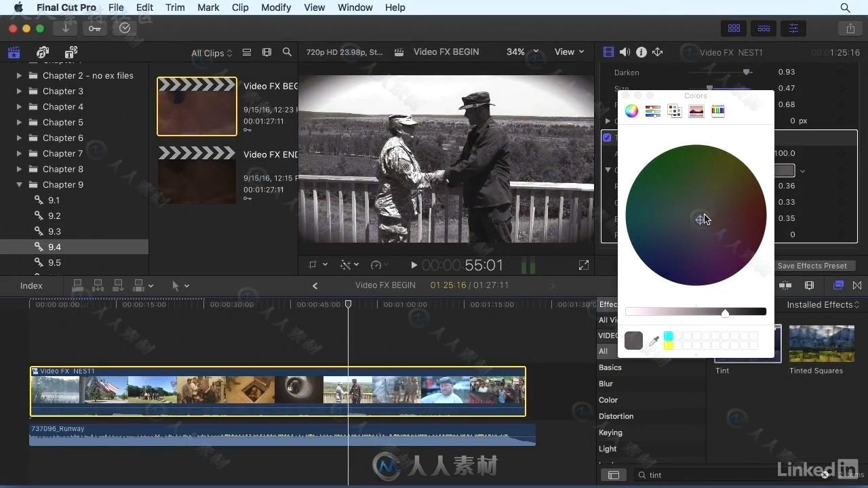Viewport: 868px width, 488px height.
Task: Show the photos and audio sidebar
Action: pos(43,52)
